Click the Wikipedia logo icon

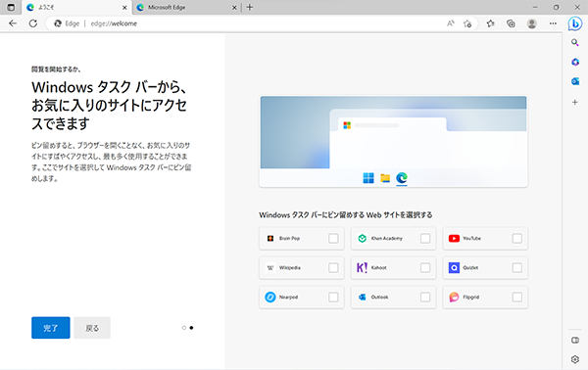pos(270,268)
